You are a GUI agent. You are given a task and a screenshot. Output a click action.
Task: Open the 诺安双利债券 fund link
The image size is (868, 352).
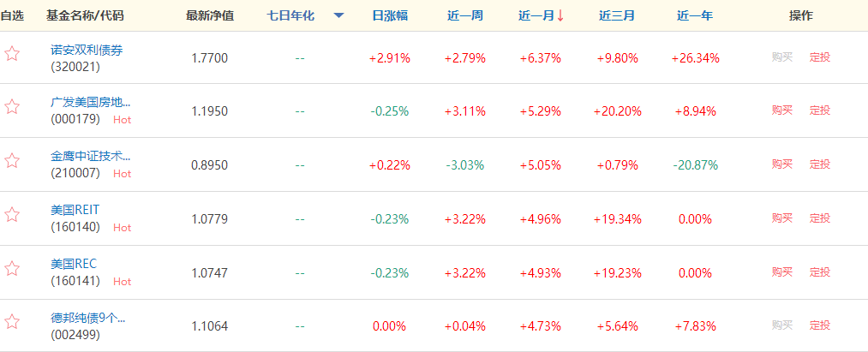pos(87,51)
